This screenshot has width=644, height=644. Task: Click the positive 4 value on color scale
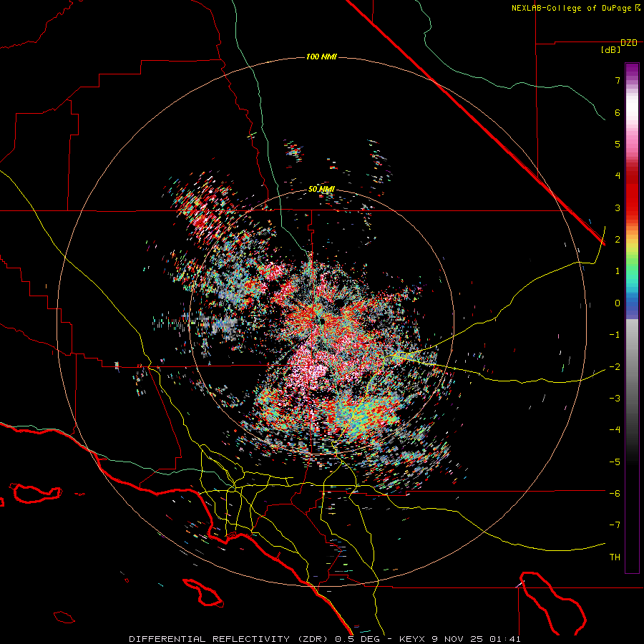click(x=618, y=176)
